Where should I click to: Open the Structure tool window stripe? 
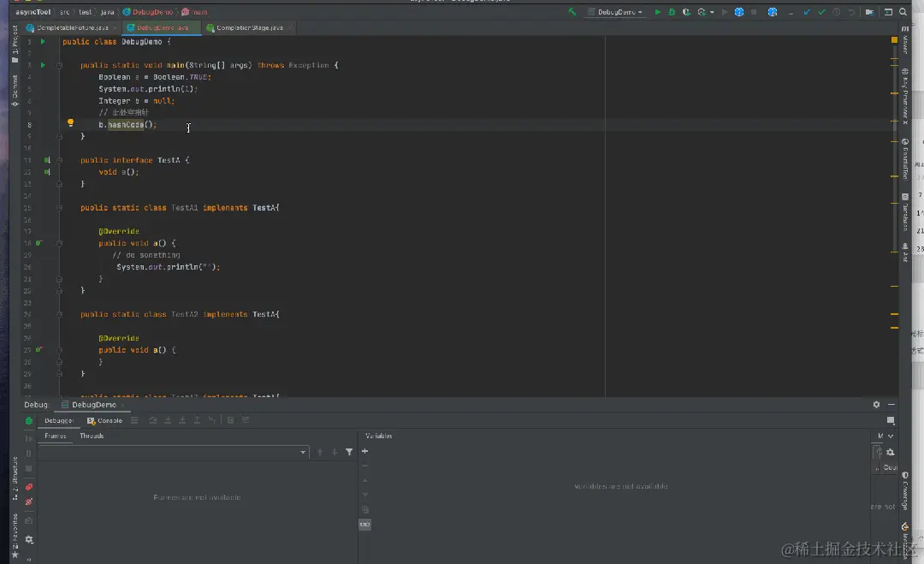coord(15,478)
